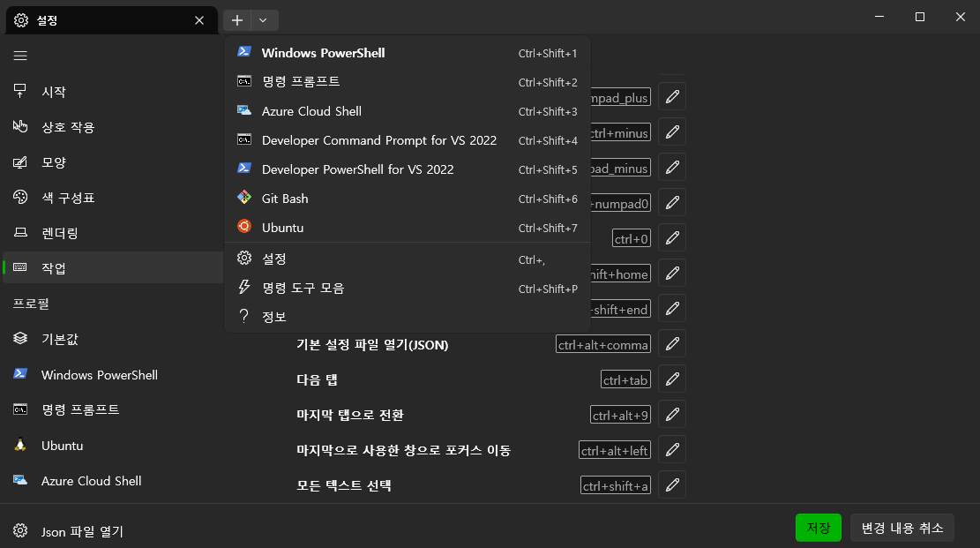
Task: Edit the numpad_minus key binding
Action: click(672, 168)
